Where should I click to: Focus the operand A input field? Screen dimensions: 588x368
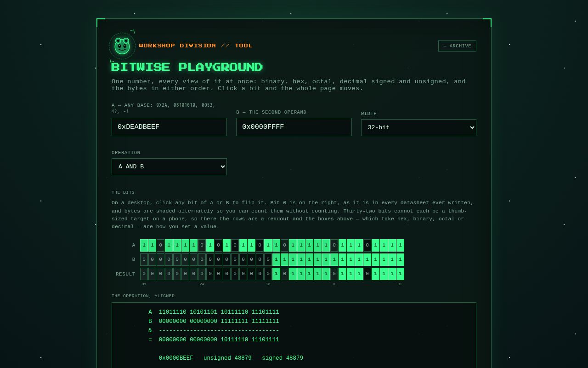pyautogui.click(x=169, y=127)
